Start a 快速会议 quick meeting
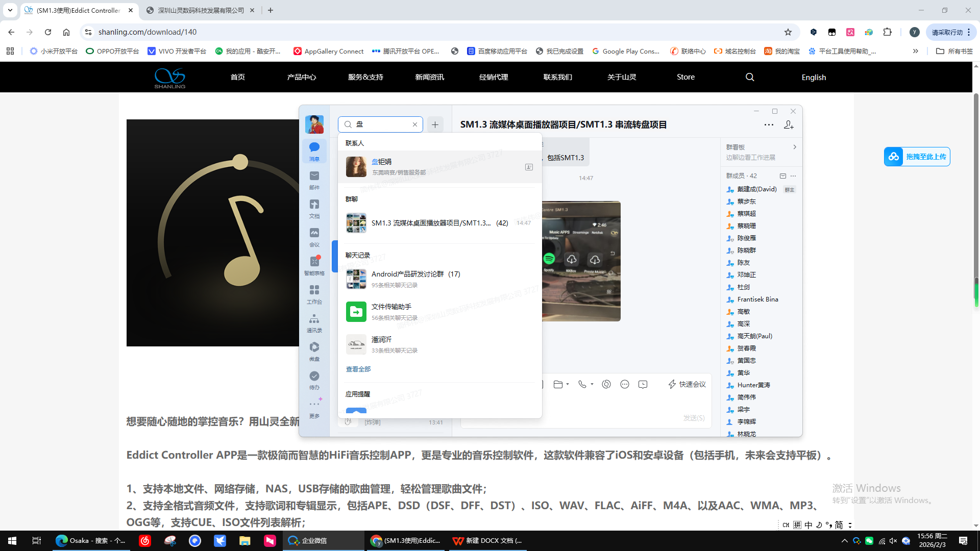This screenshot has height=551, width=980. pos(687,384)
